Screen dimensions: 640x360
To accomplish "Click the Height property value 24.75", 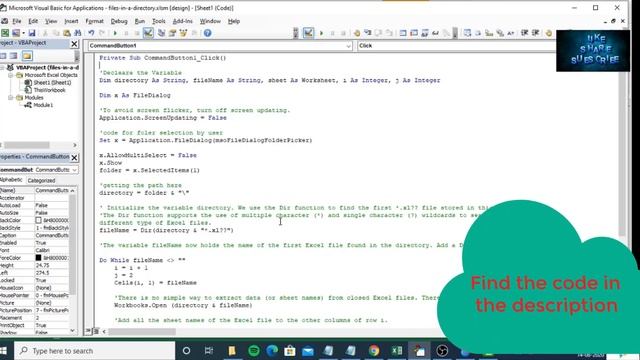I will pos(52,265).
